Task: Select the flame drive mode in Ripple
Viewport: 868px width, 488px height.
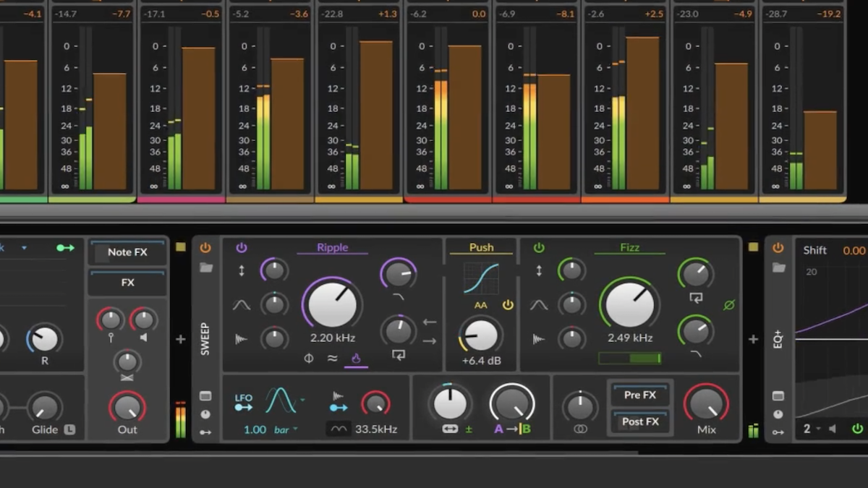Action: click(357, 359)
